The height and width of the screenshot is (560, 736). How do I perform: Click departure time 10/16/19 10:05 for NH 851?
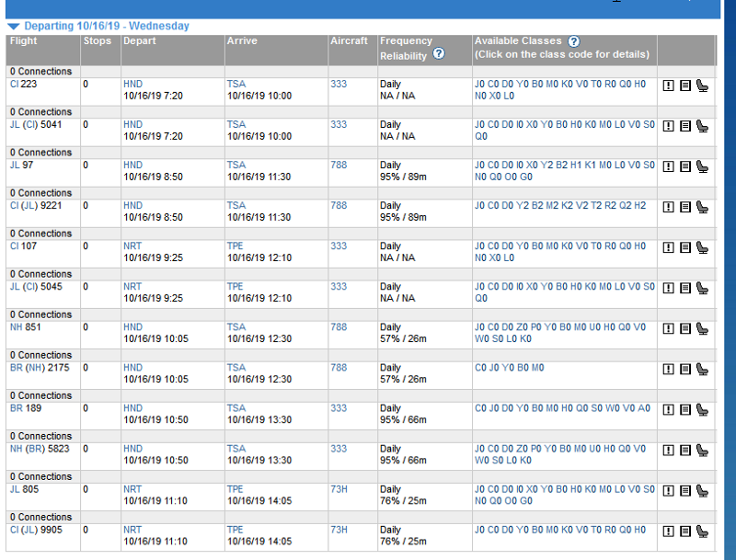tap(155, 338)
